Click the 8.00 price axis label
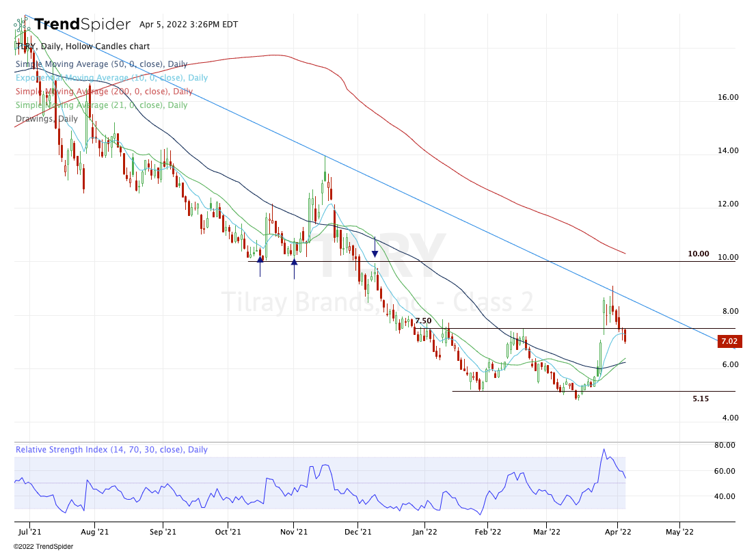 [730, 311]
